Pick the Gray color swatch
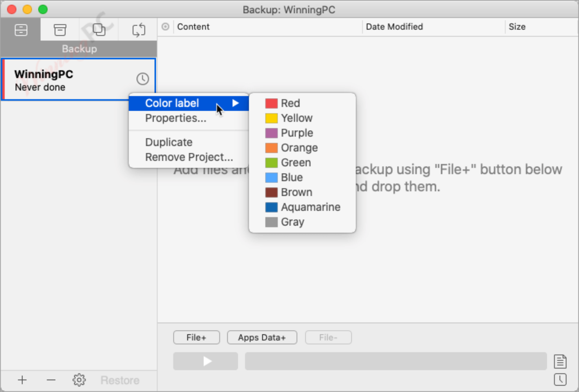Screen dimensions: 579x392 click(x=271, y=222)
